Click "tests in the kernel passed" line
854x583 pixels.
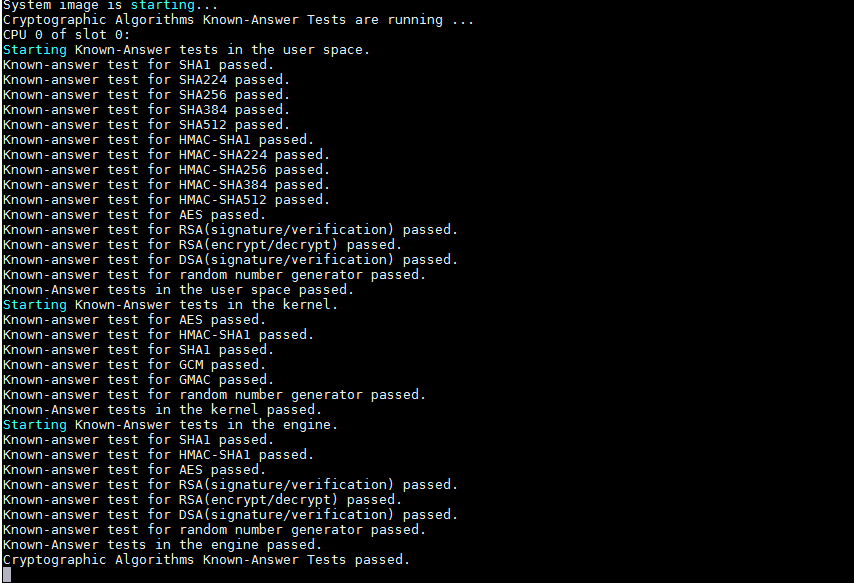click(162, 409)
